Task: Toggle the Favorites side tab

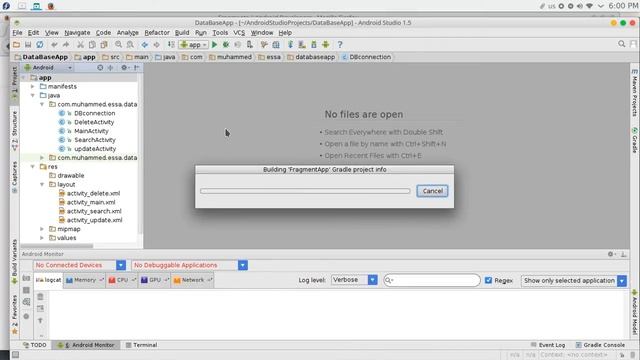Action: (x=15, y=314)
